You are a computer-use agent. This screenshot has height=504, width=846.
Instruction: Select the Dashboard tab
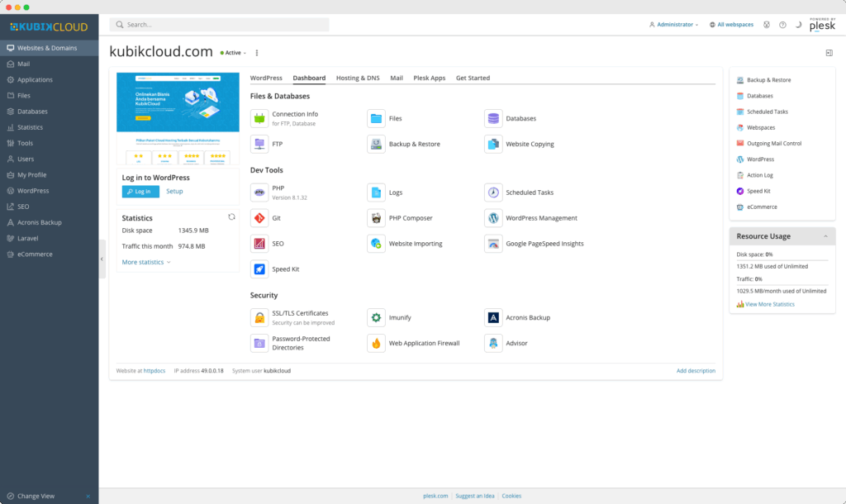click(309, 78)
